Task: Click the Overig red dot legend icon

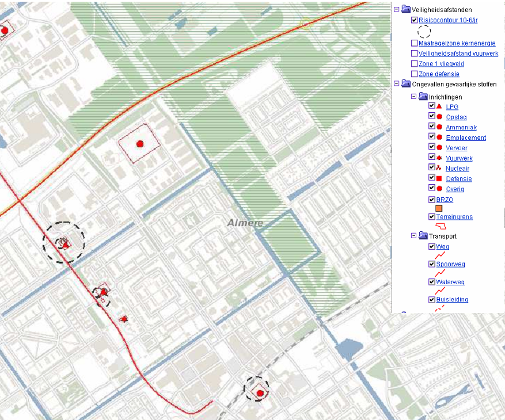Action: point(439,189)
